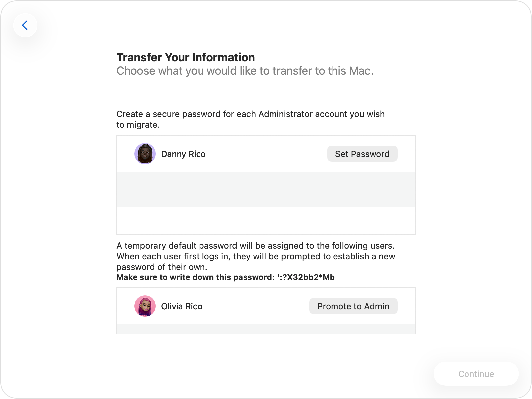532x399 pixels.
Task: Click the Transfer Your Information heading
Action: point(186,57)
